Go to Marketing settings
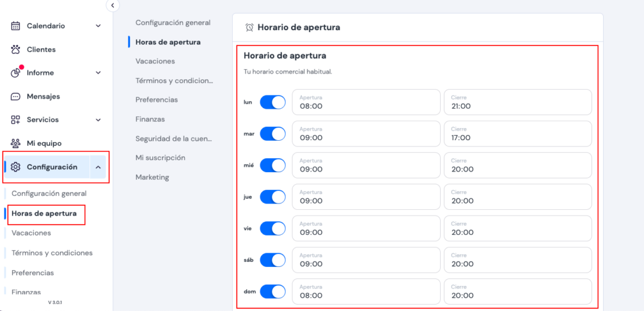 pos(152,177)
